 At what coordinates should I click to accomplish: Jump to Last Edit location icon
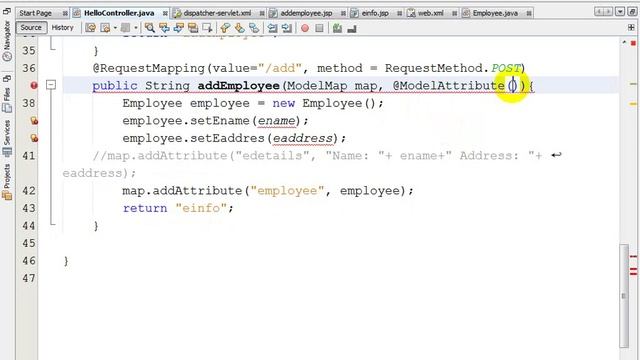pos(91,28)
